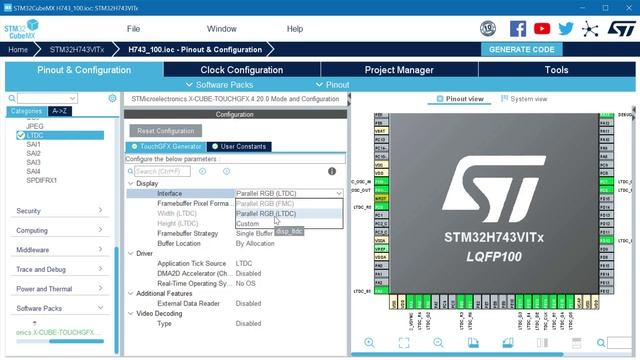Image resolution: width=640 pixels, height=360 pixels.
Task: Rotate the chip view clockwise
Action: [473, 343]
